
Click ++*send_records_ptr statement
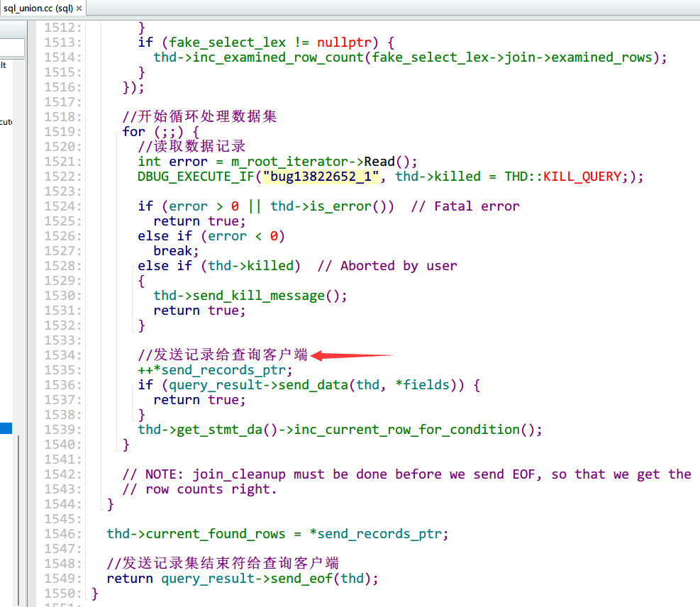pyautogui.click(x=215, y=370)
